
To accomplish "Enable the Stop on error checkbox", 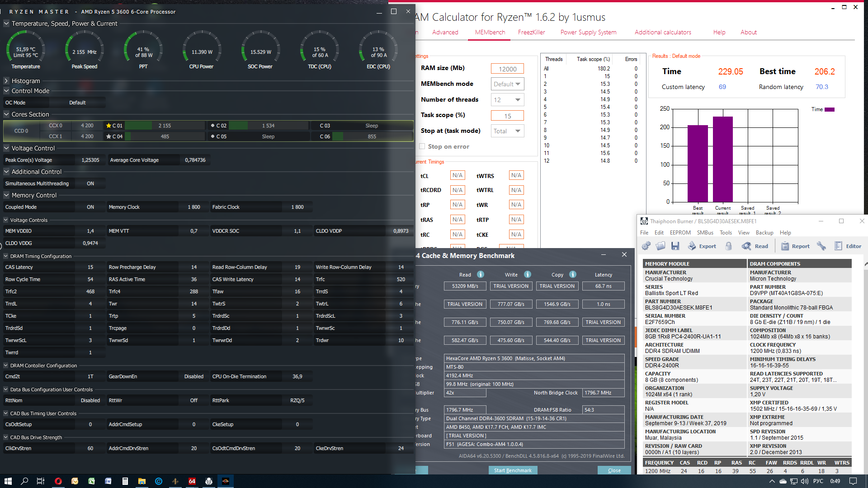I will pos(422,146).
